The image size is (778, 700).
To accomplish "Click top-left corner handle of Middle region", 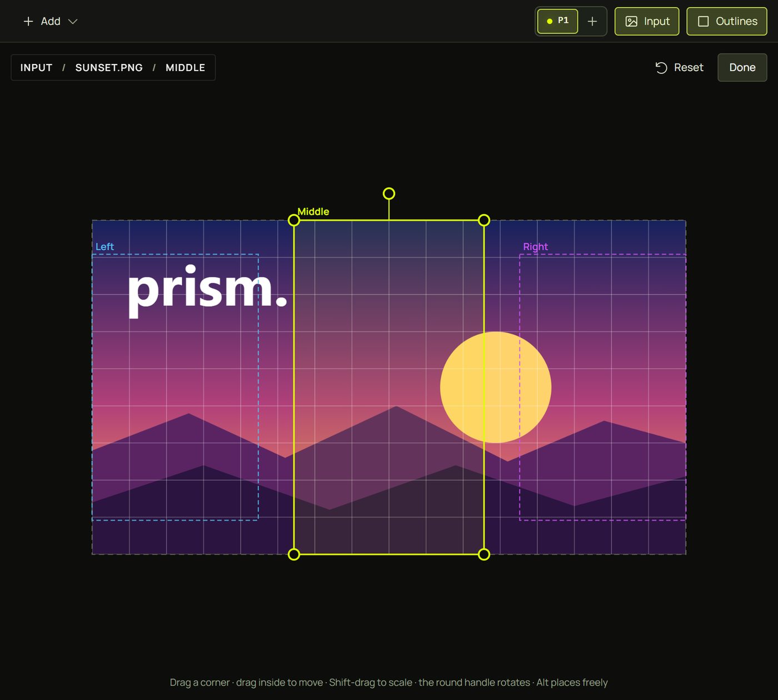I will (294, 220).
